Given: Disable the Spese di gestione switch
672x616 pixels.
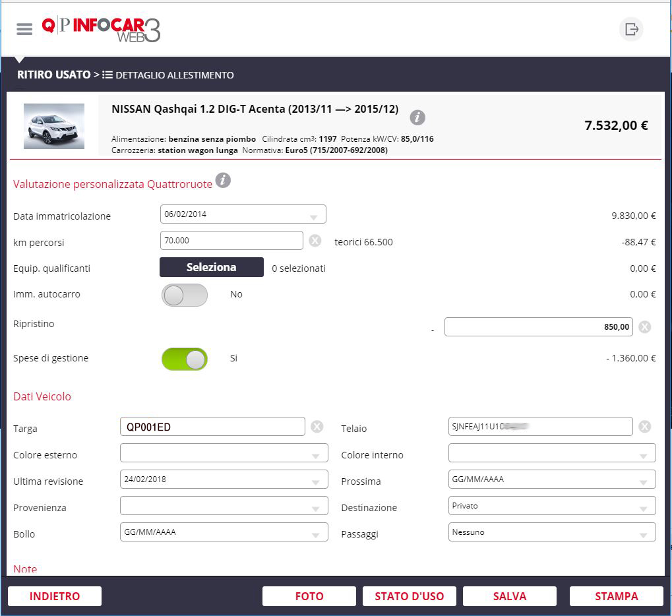Looking at the screenshot, I should 184,359.
